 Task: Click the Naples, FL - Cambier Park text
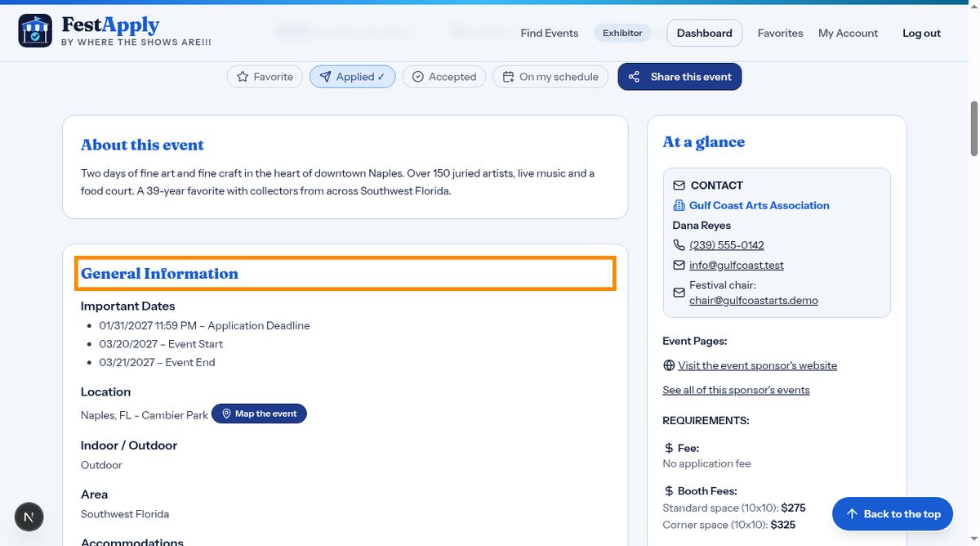145,415
